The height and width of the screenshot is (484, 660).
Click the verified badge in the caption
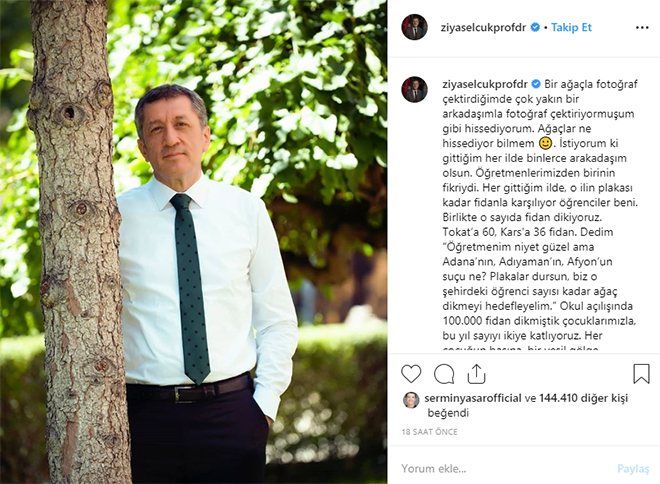tap(536, 84)
